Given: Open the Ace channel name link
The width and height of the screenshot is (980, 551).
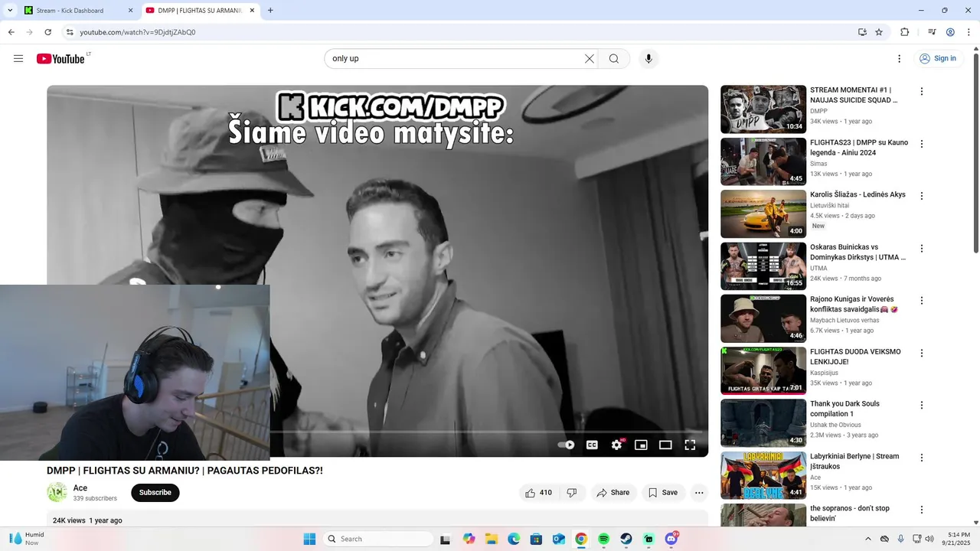Looking at the screenshot, I should point(80,488).
